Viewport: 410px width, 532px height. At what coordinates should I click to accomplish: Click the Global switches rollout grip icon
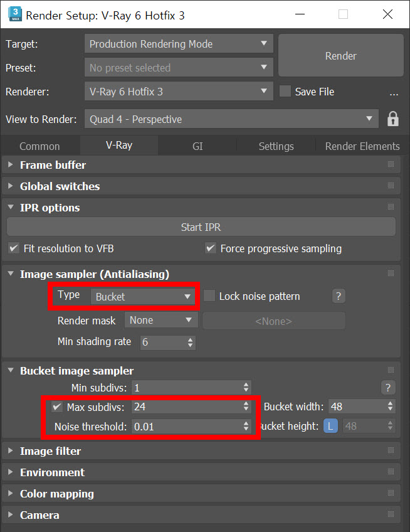391,186
